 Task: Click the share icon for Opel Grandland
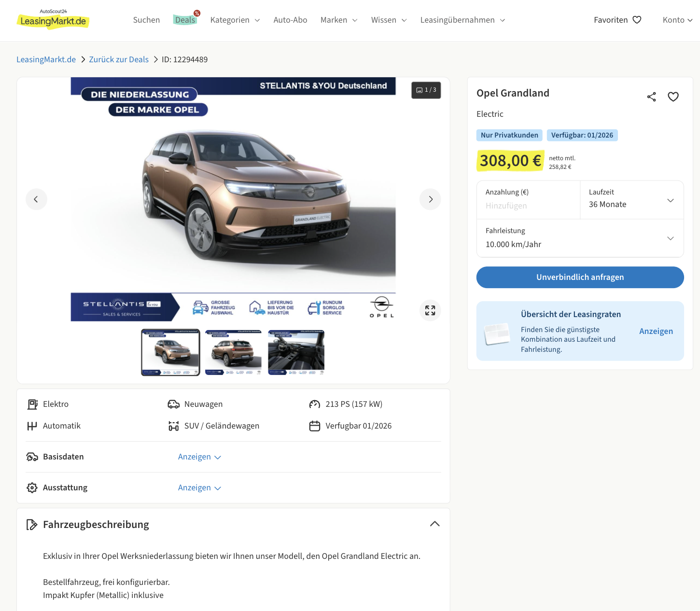pos(651,97)
